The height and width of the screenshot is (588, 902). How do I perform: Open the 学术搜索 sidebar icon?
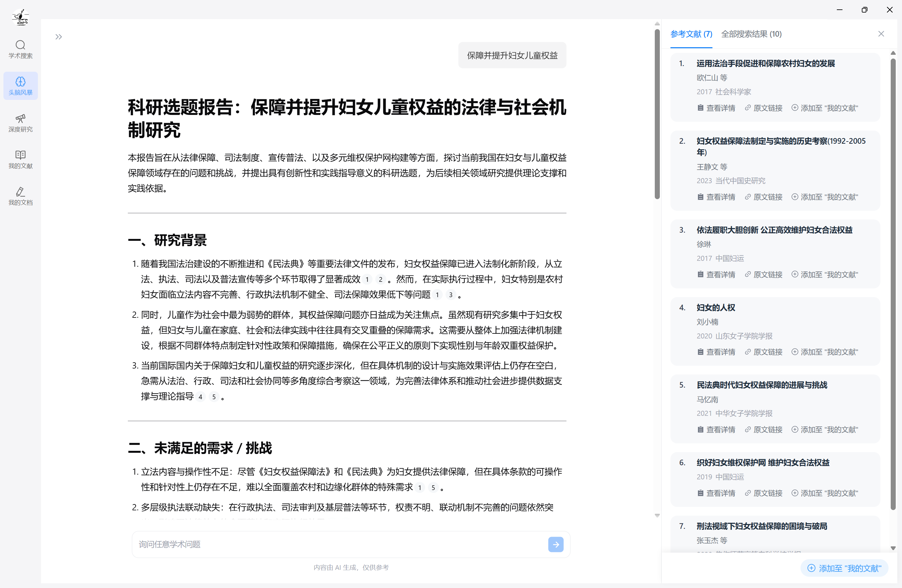20,49
